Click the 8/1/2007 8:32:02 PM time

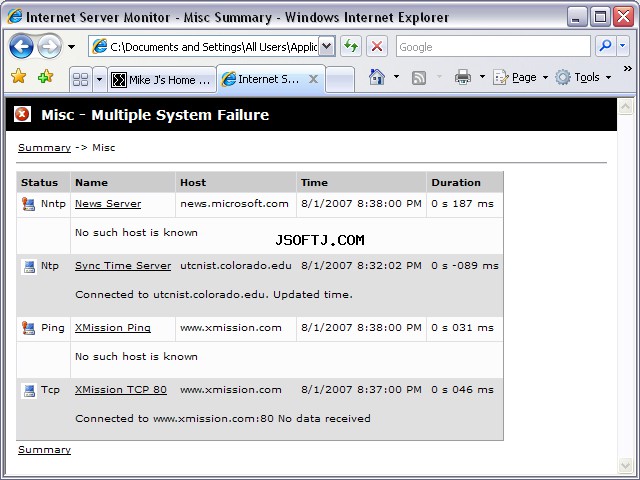(361, 266)
